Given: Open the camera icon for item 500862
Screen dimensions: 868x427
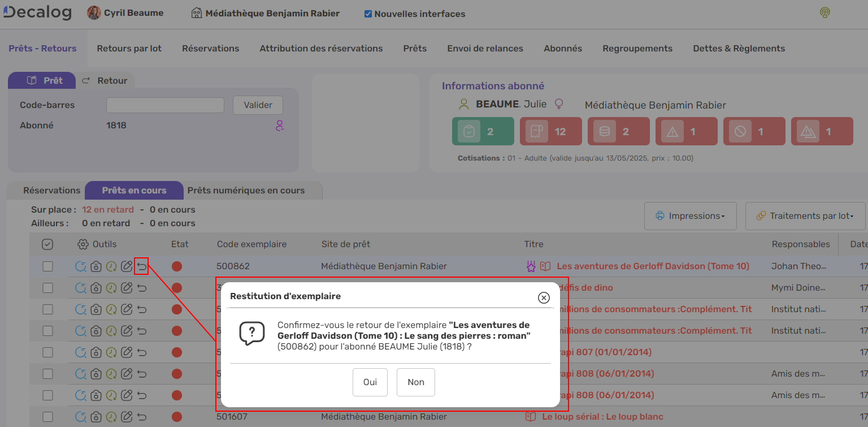Looking at the screenshot, I should tap(96, 266).
